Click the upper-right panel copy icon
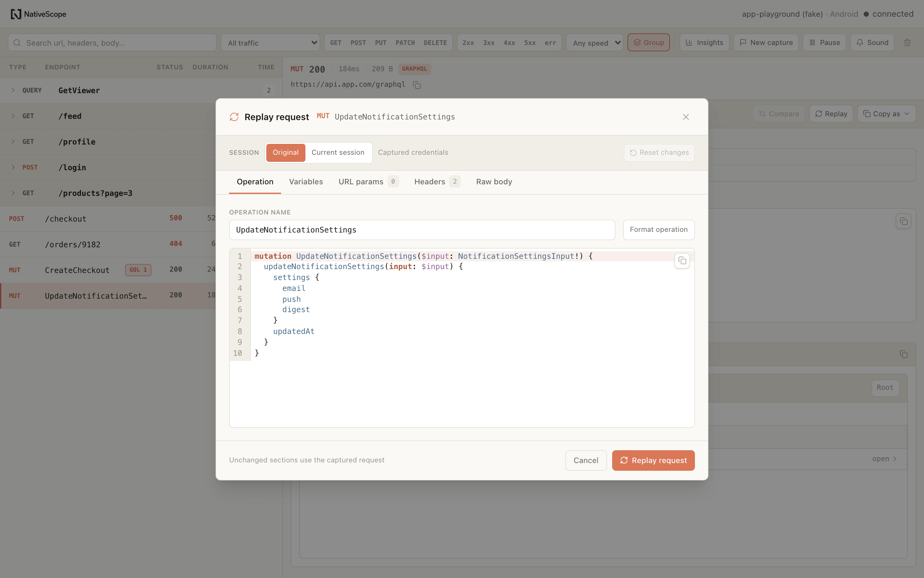The image size is (924, 578). 903,221
